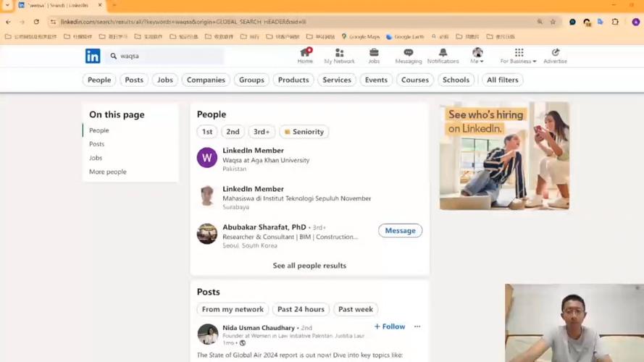Filter results by Jobs pill
644x362 pixels.
[164, 80]
